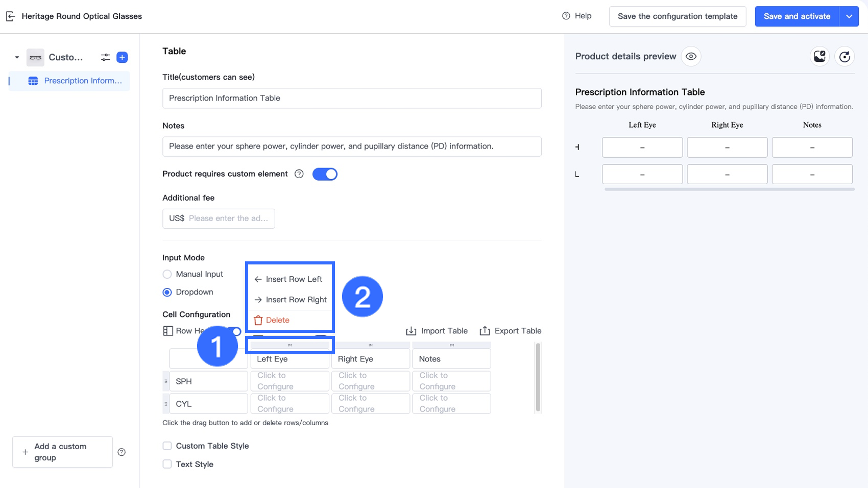Enable the Custom Table Style checkbox
The height and width of the screenshot is (488, 868).
pos(167,446)
